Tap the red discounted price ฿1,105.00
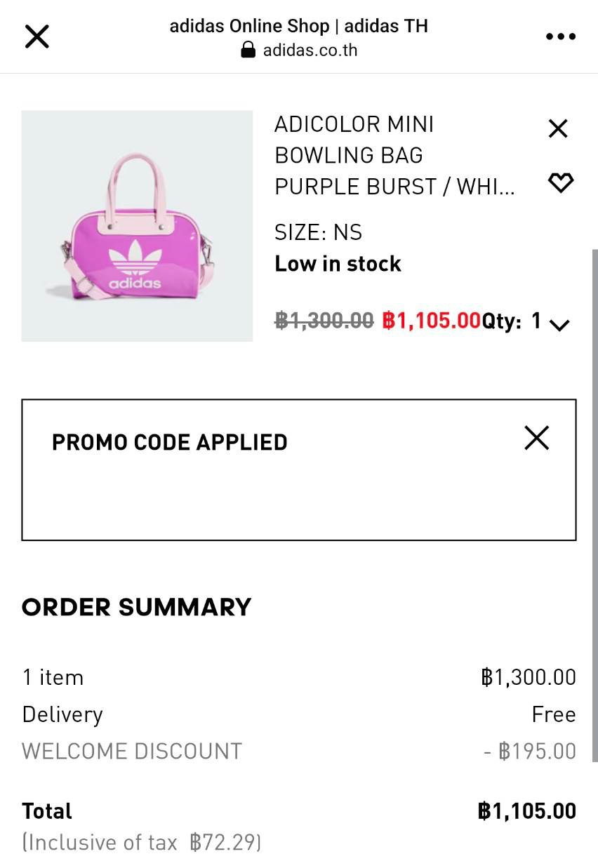Viewport: 598px width, 868px height. [431, 321]
